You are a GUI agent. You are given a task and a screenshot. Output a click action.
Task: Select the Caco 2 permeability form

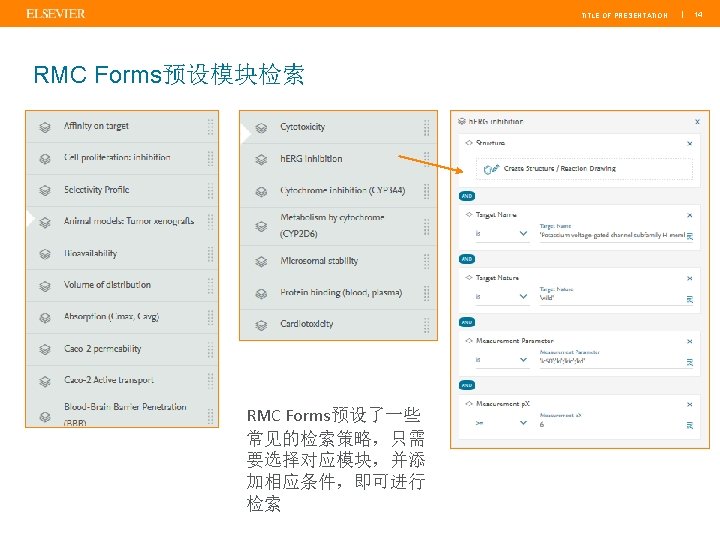coord(122,349)
